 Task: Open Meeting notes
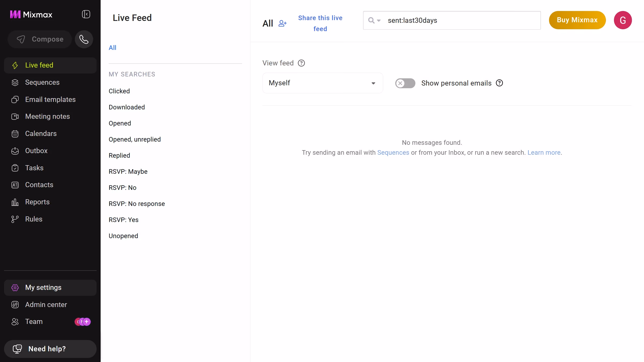(50, 116)
